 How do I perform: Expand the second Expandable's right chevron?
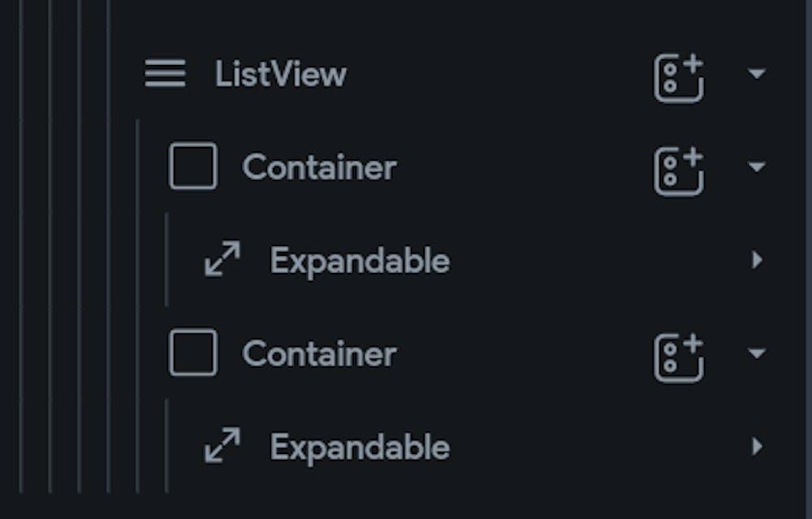pos(757,447)
